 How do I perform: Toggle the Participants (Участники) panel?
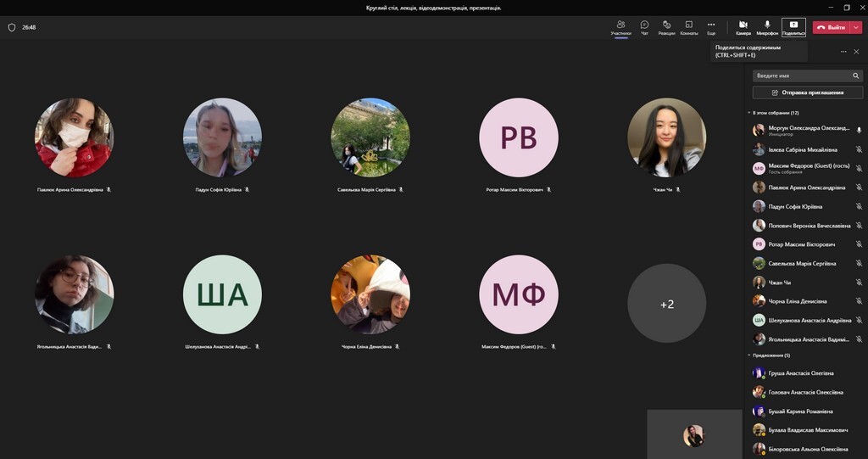pos(621,27)
